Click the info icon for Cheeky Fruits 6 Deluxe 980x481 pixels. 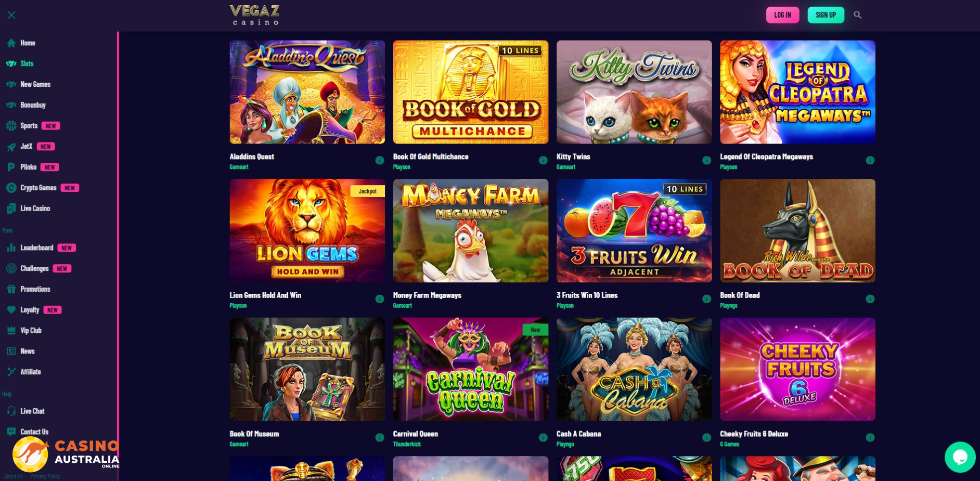[x=870, y=438]
